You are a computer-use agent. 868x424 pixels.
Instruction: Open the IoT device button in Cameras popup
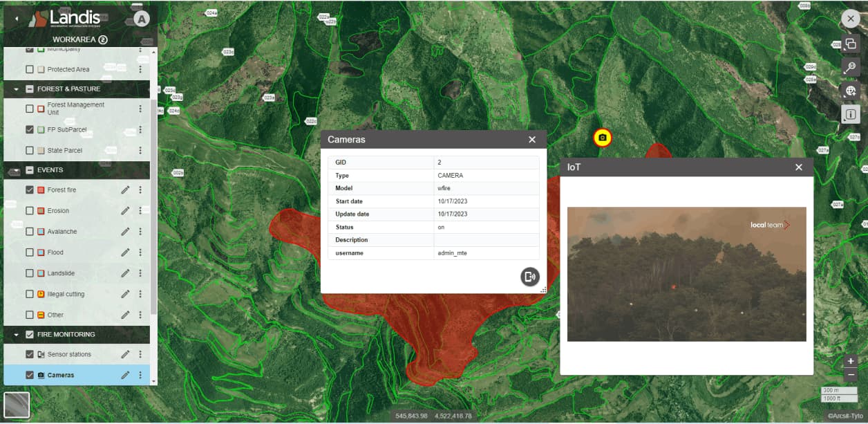pyautogui.click(x=530, y=277)
